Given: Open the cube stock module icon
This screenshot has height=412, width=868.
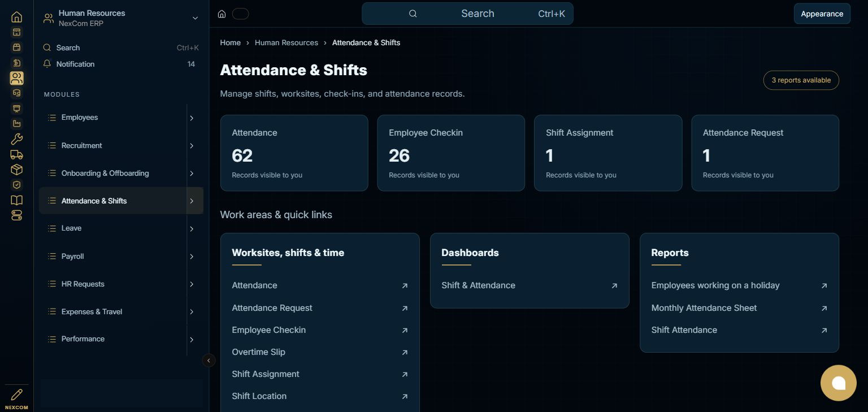Looking at the screenshot, I should (x=16, y=170).
